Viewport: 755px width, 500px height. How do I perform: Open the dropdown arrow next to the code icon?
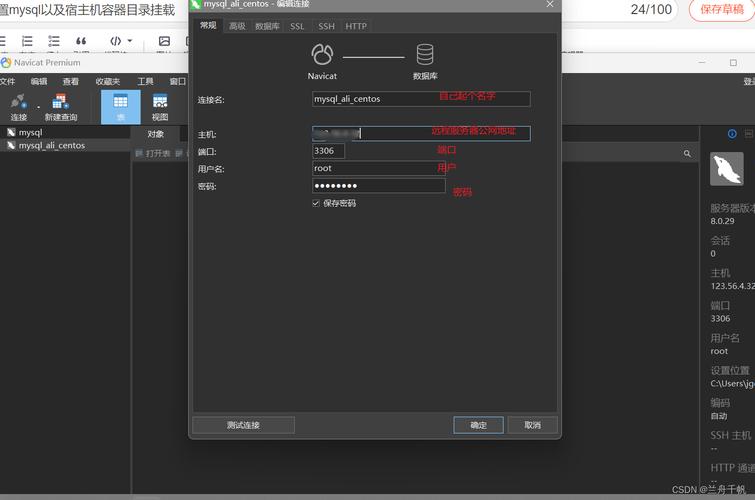point(130,41)
